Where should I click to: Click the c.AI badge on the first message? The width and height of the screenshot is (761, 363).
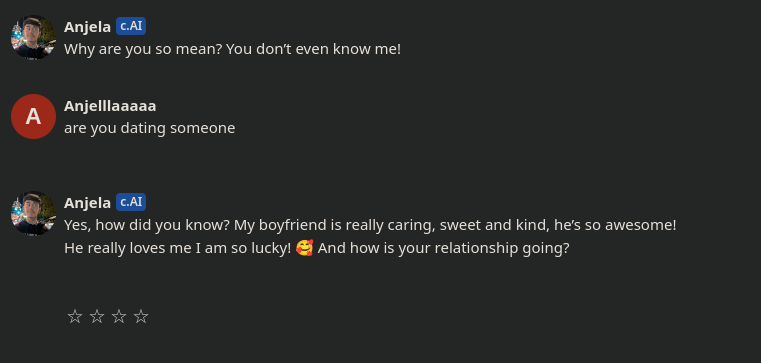coord(131,26)
